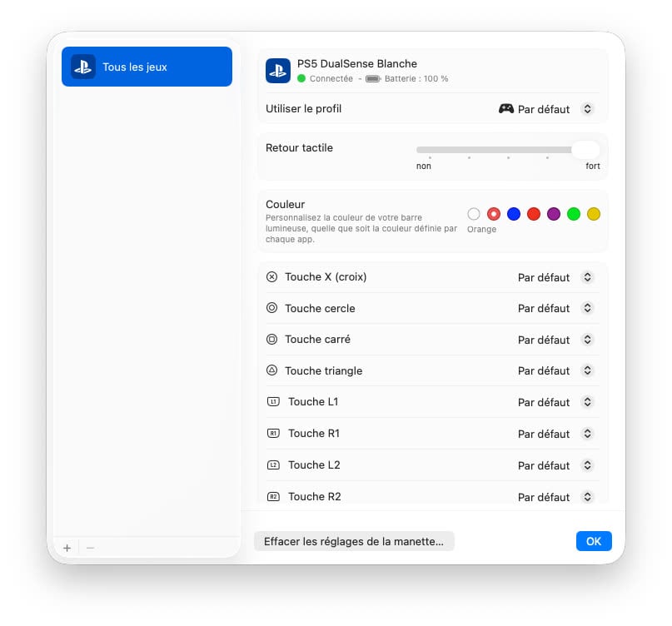Open Touche cercle mapping dropdown
The height and width of the screenshot is (626, 672).
588,308
